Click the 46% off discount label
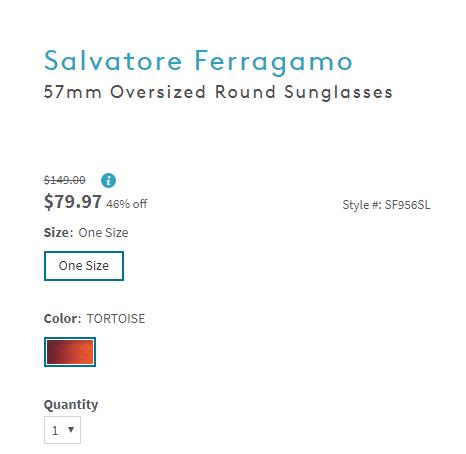Viewport: 466px width, 454px height. coord(127,204)
